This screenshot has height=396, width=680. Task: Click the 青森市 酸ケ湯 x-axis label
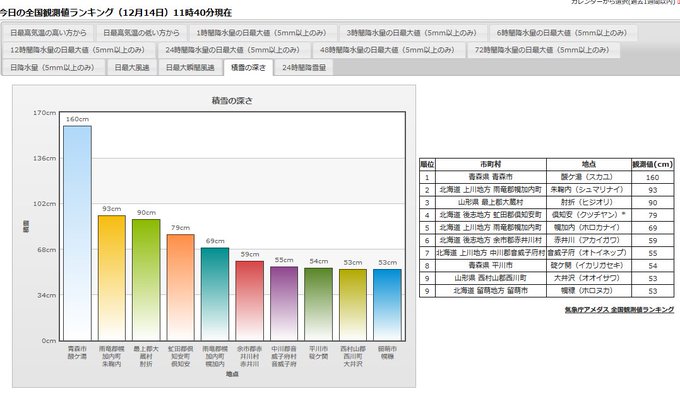(x=77, y=353)
